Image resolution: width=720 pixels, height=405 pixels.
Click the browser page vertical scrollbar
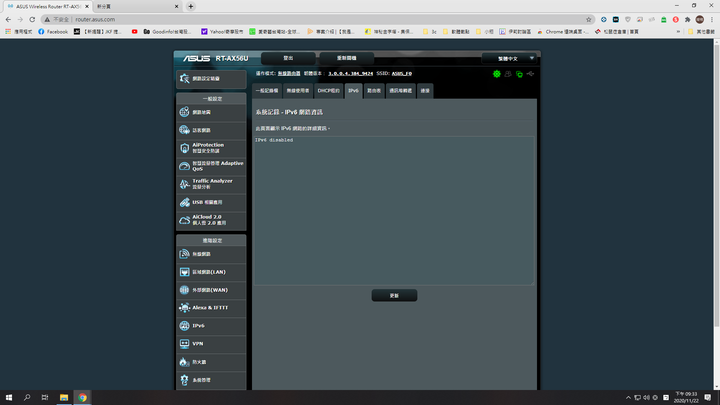(x=717, y=184)
